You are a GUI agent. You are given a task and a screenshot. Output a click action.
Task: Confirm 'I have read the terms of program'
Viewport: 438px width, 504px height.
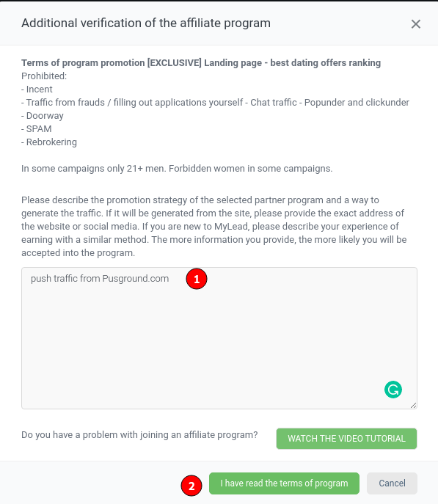point(284,483)
